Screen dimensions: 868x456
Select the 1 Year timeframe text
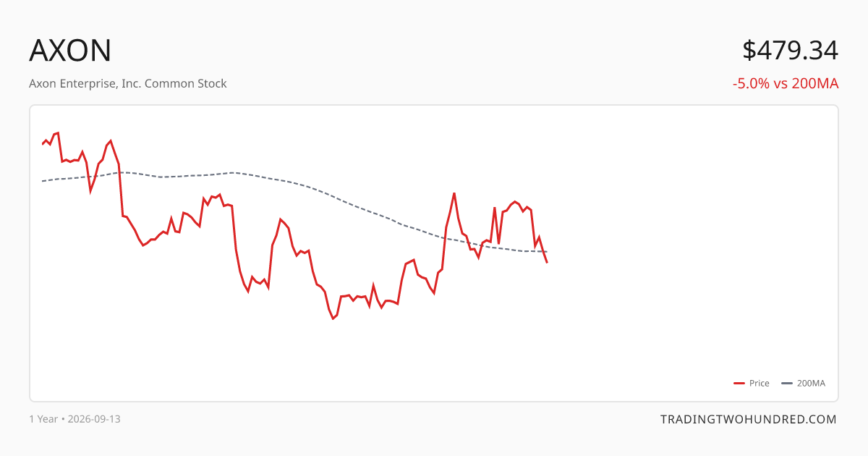click(43, 419)
